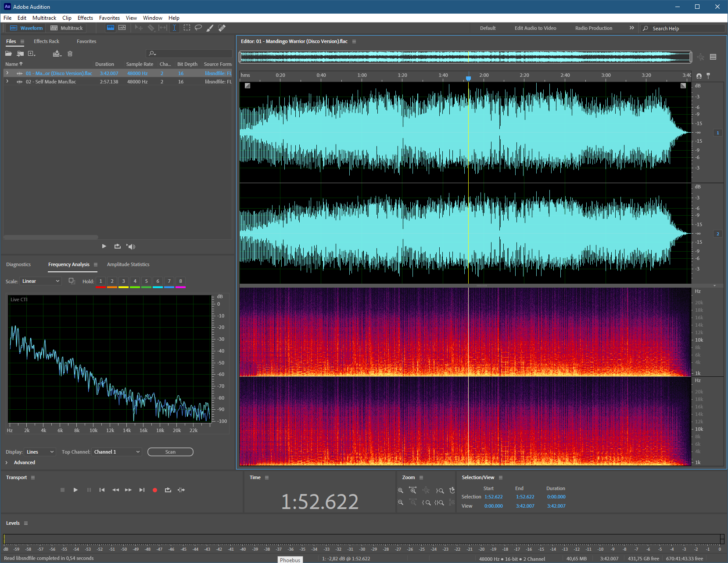This screenshot has width=728, height=563.
Task: Select the Radio Production workspace
Action: 594,28
